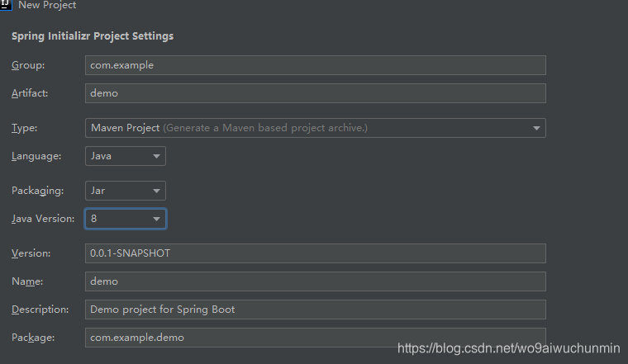Click the Version field showing 0.0.1-SNAPSHOT
The height and width of the screenshot is (364, 628).
coord(315,253)
